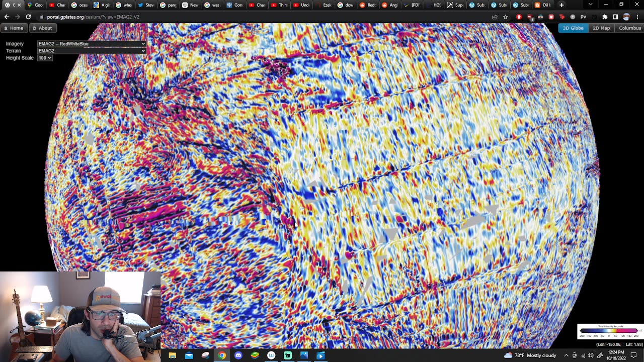644x362 pixels.
Task: Switch to 2D Map view
Action: pyautogui.click(x=601, y=28)
